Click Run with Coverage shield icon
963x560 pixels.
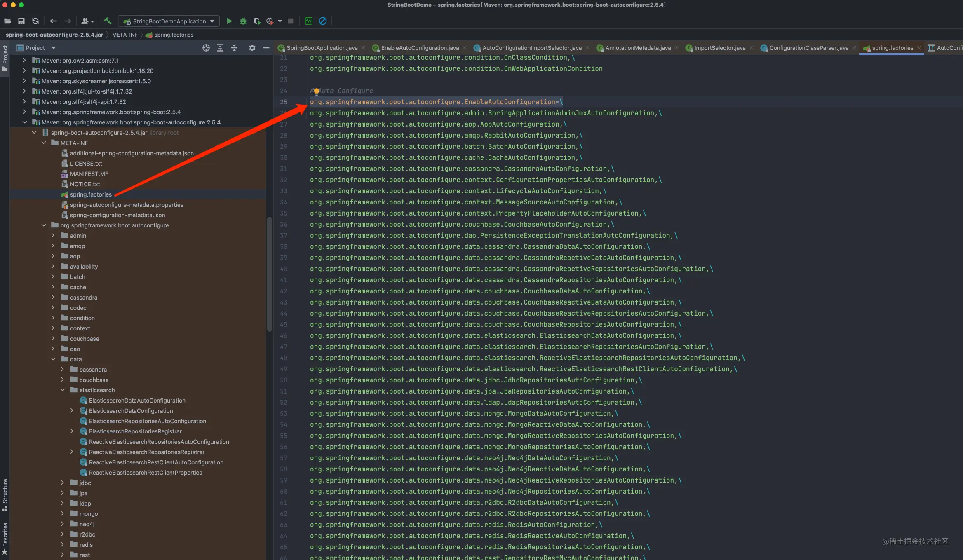[257, 21]
